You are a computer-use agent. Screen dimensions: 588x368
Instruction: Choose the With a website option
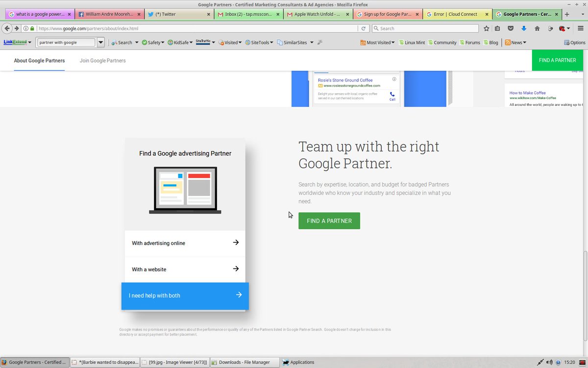[185, 269]
